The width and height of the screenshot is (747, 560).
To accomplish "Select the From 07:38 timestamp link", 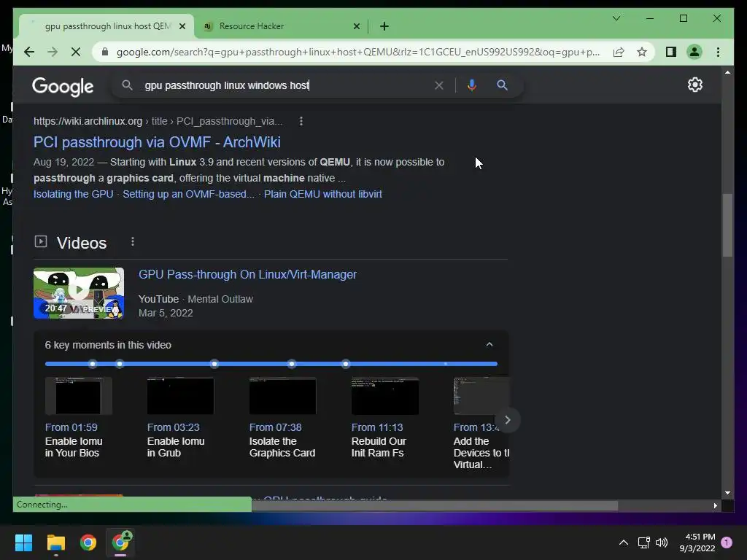I will 275,427.
